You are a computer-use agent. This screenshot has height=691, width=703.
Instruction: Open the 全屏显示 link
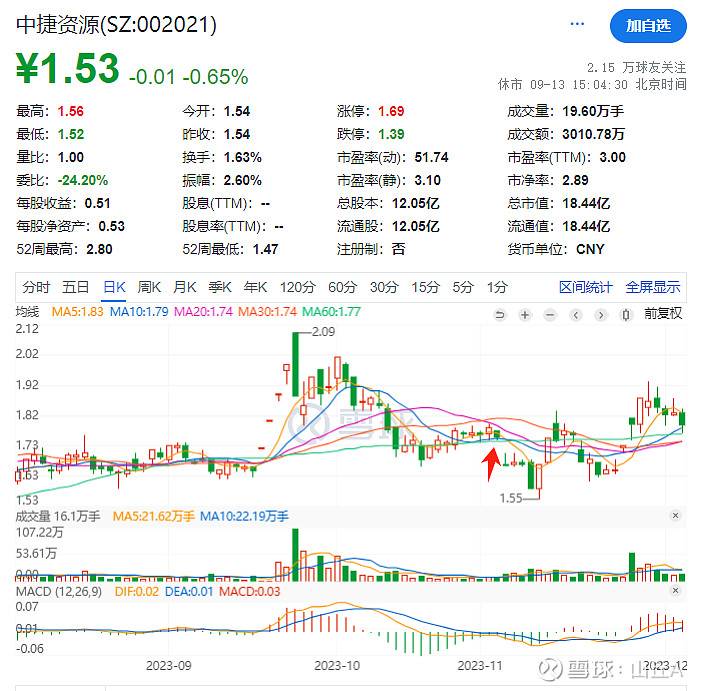pyautogui.click(x=653, y=287)
